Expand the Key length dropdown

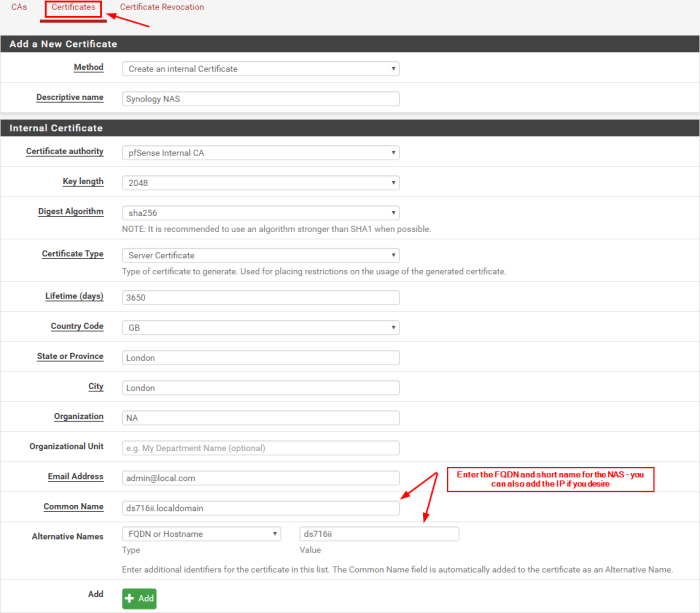click(x=260, y=183)
